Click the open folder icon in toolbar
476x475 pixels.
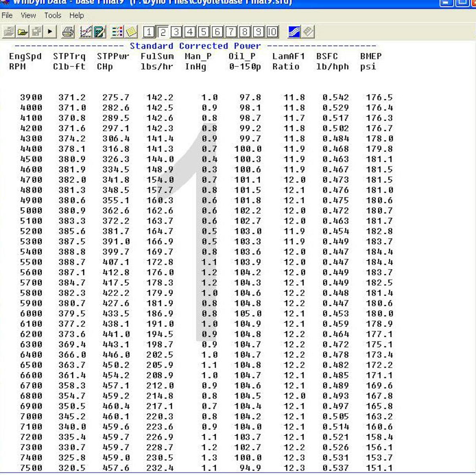[x=23, y=32]
